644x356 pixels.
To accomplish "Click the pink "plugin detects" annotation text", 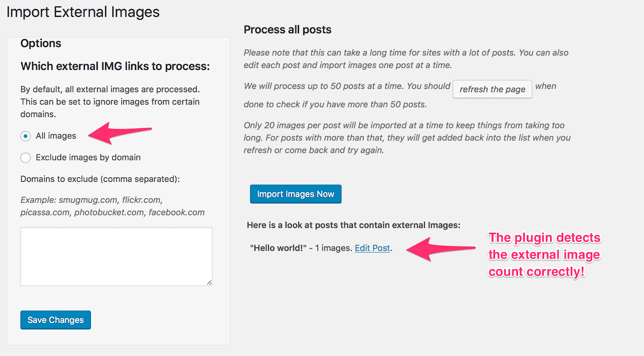I will click(544, 255).
